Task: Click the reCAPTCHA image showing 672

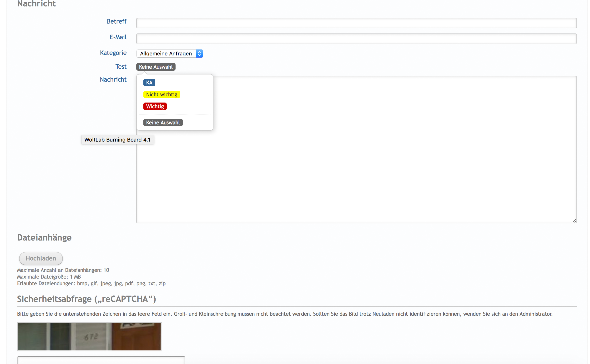Action: (89, 337)
